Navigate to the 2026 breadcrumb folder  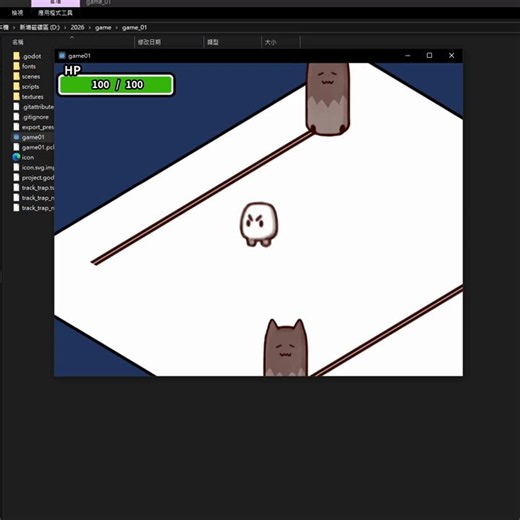77,27
